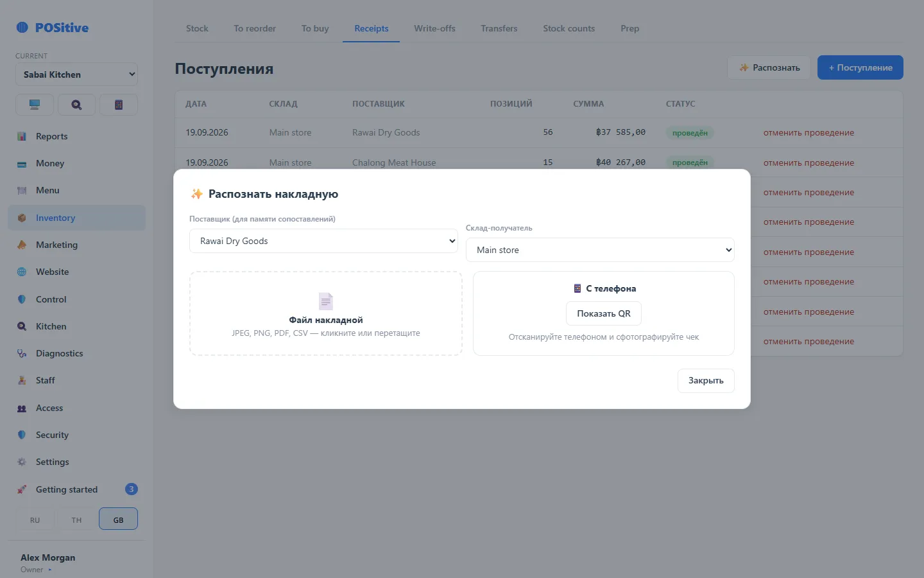Click the megaphone icon beside Marketing
The height and width of the screenshot is (578, 924).
pyautogui.click(x=22, y=245)
